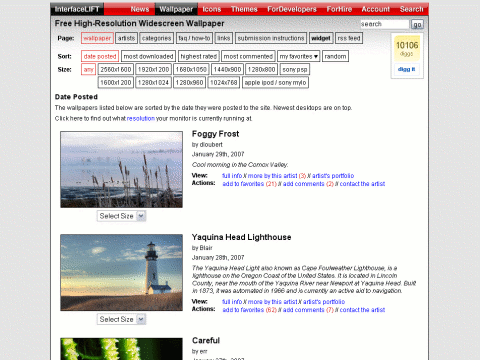
Task: Go to the Icons section
Action: (x=212, y=9)
